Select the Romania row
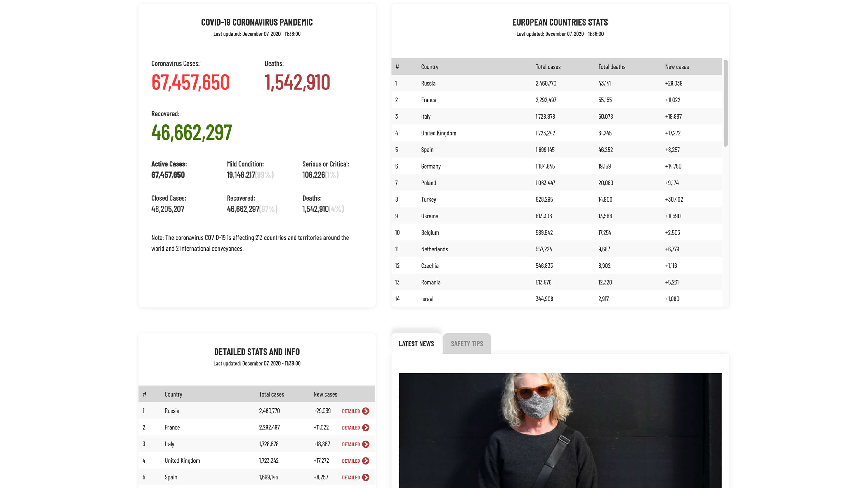 point(556,282)
